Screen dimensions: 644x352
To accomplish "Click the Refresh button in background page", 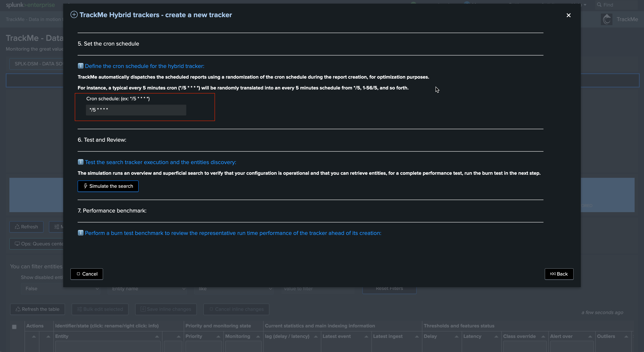I will click(x=26, y=227).
